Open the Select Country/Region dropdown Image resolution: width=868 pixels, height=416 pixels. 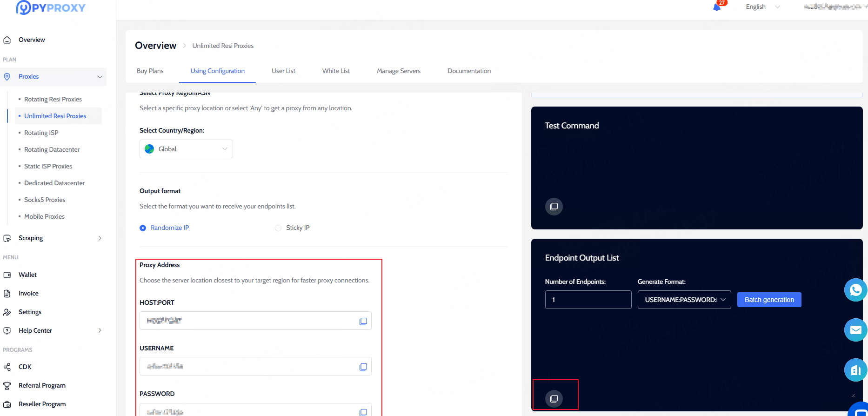coord(186,149)
